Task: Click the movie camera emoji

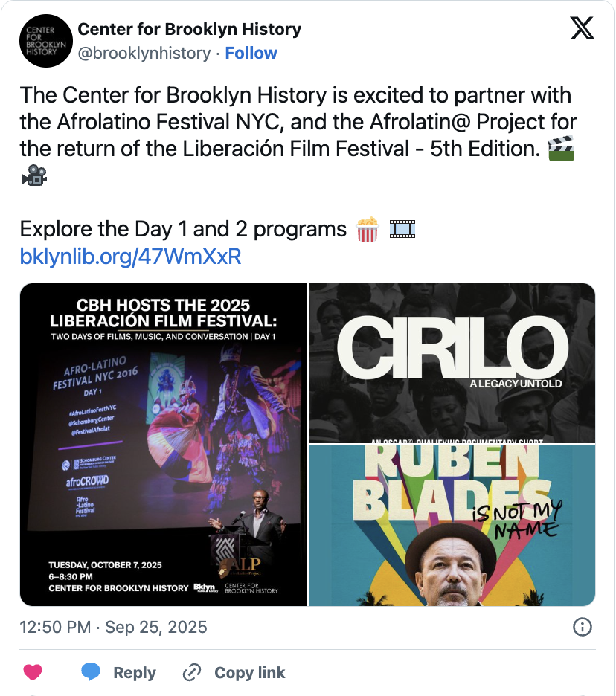Action: (34, 175)
